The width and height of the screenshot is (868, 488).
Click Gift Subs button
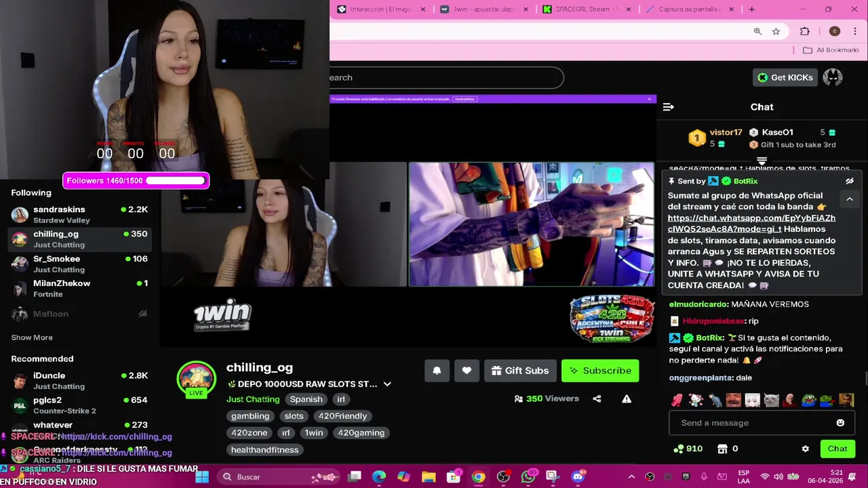click(x=520, y=371)
